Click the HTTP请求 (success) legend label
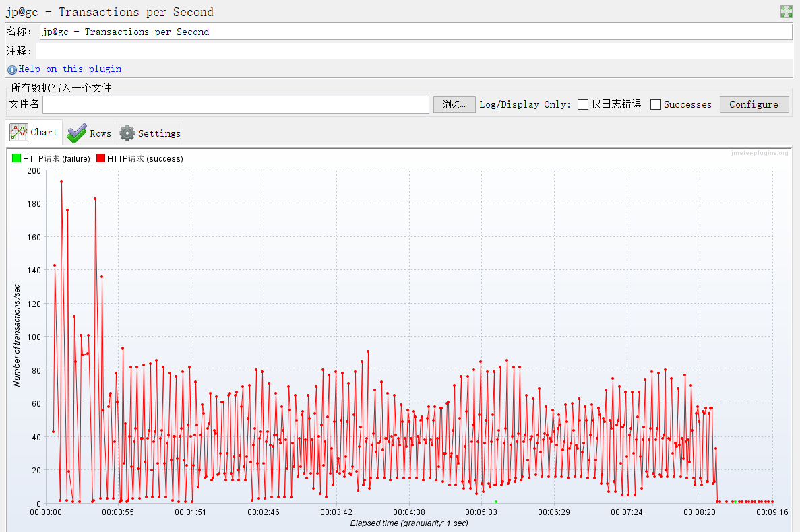 tap(145, 158)
